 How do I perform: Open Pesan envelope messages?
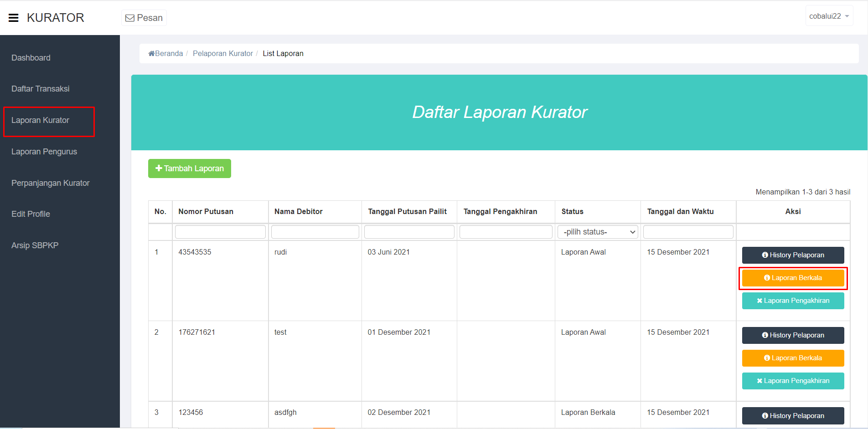(x=144, y=18)
